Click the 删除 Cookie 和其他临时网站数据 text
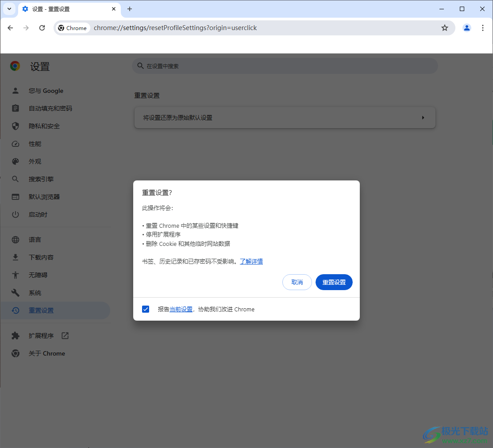Screen dimensions: 493x448 [188, 244]
